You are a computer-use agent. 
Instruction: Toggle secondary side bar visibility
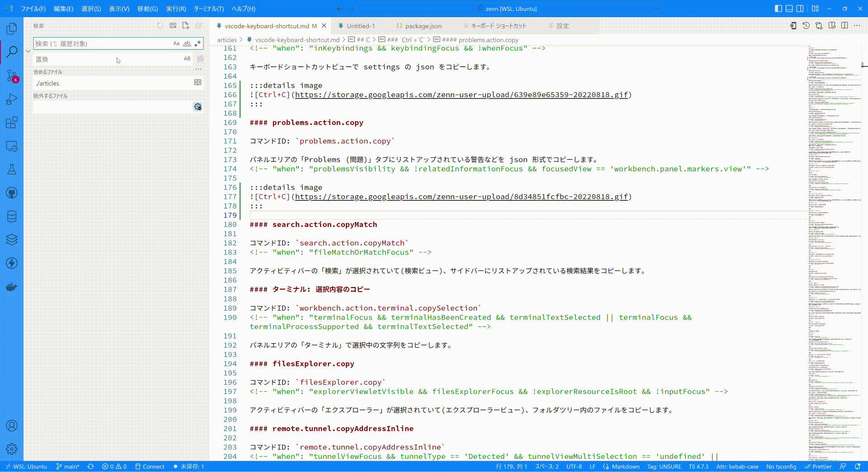(800, 9)
